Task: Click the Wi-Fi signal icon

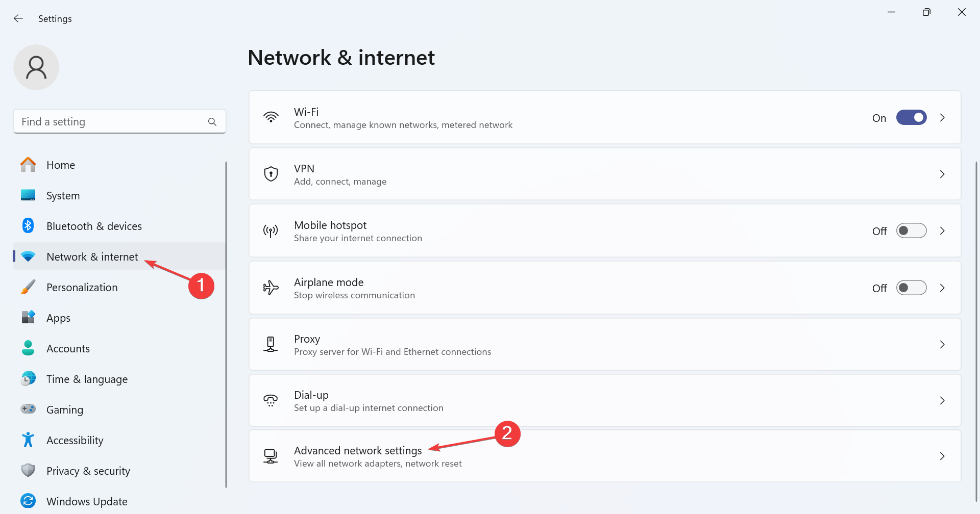Action: (271, 117)
